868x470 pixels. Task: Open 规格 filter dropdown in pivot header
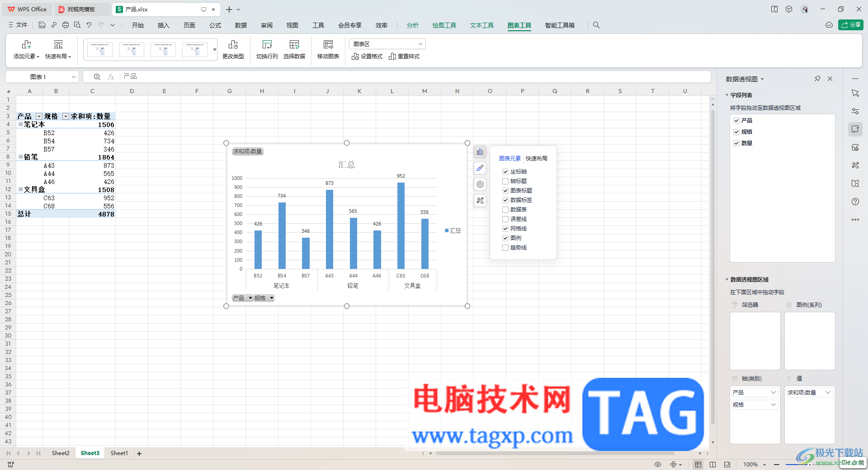66,117
